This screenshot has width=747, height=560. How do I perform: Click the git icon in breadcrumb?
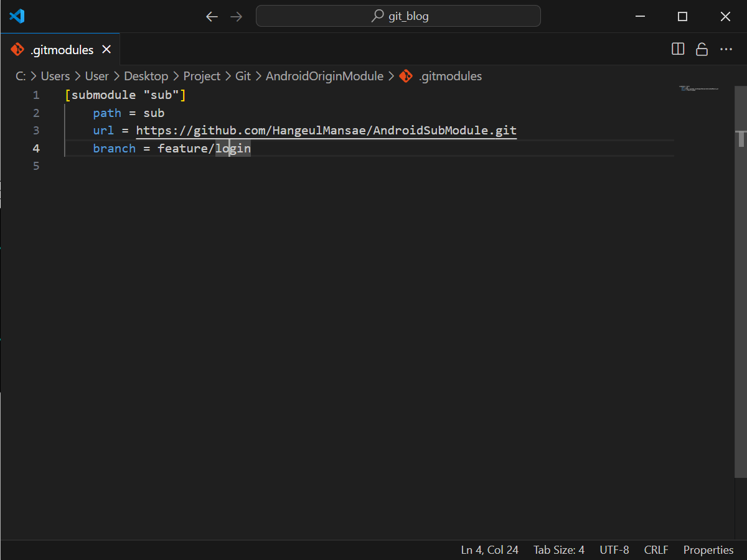click(406, 76)
